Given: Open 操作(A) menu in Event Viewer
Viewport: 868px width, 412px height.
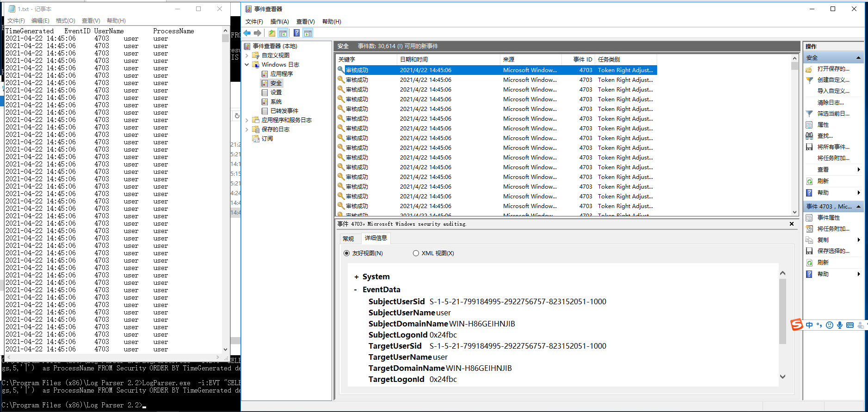Looking at the screenshot, I should coord(279,22).
